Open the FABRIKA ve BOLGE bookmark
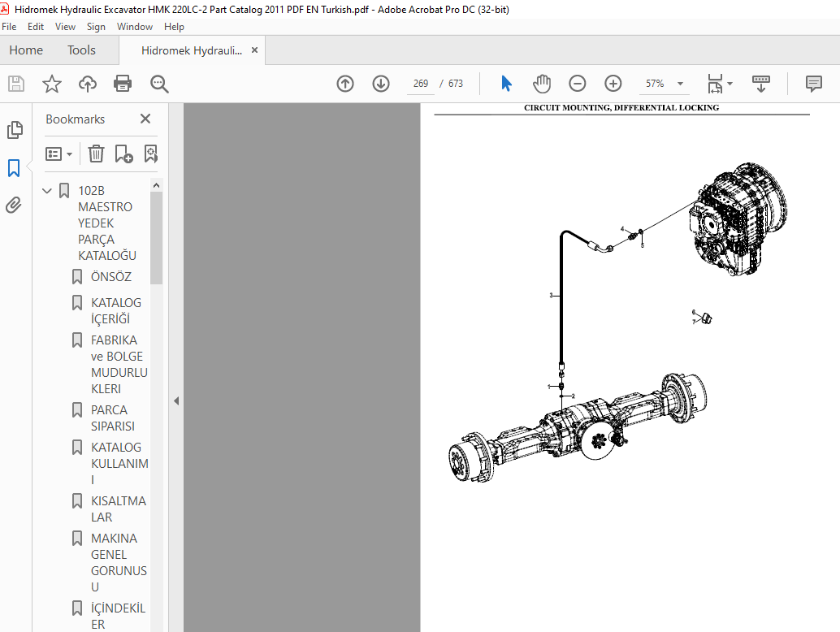Viewport: 840px width, 632px height. 119,364
